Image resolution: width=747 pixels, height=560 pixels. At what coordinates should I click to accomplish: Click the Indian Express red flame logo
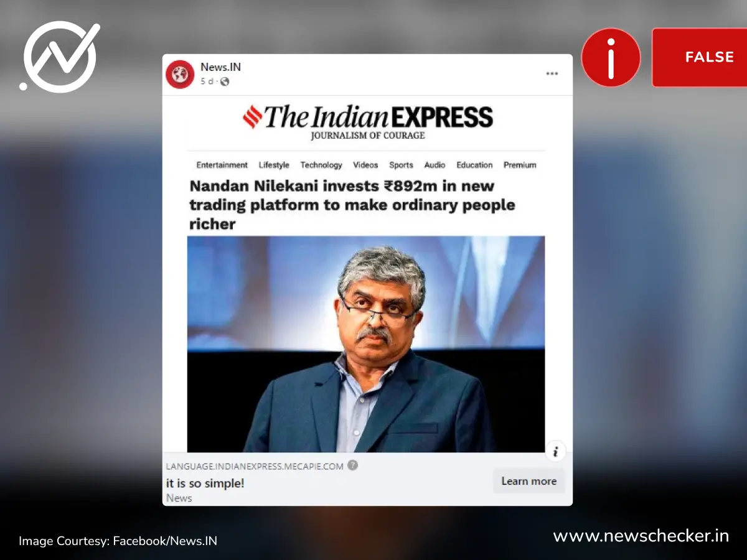pyautogui.click(x=253, y=116)
